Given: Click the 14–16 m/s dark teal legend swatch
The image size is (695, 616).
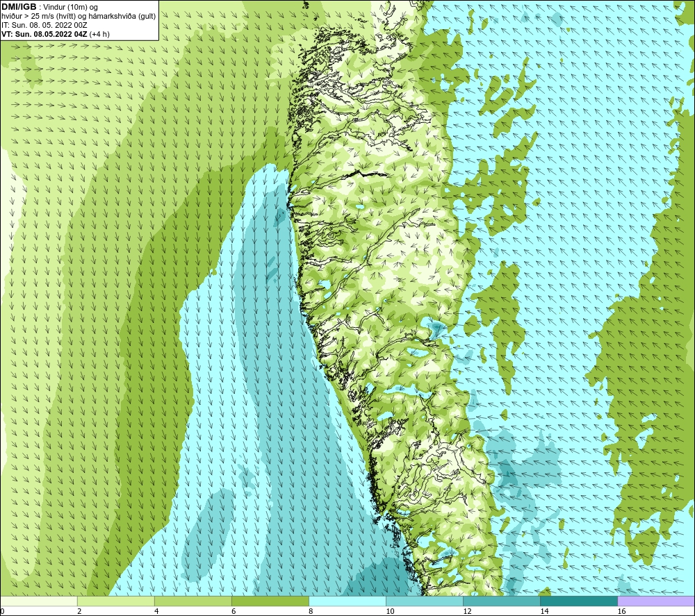Looking at the screenshot, I should [x=579, y=601].
